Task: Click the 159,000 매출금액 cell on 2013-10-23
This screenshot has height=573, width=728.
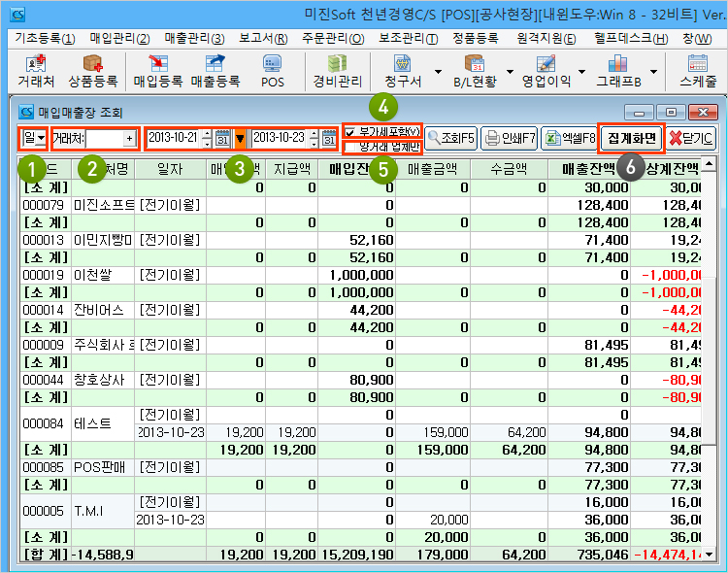Action: point(432,432)
